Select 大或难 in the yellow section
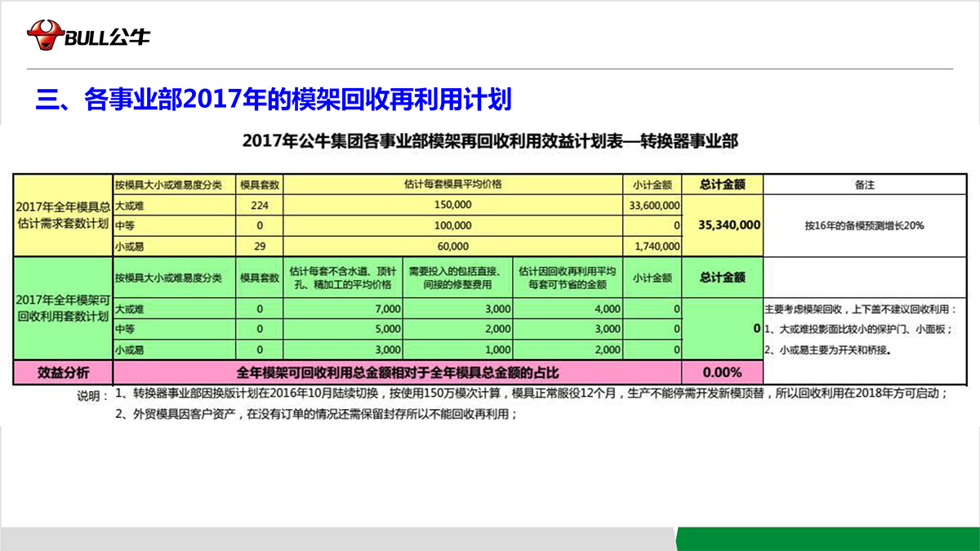This screenshot has height=551, width=980. pos(127,205)
